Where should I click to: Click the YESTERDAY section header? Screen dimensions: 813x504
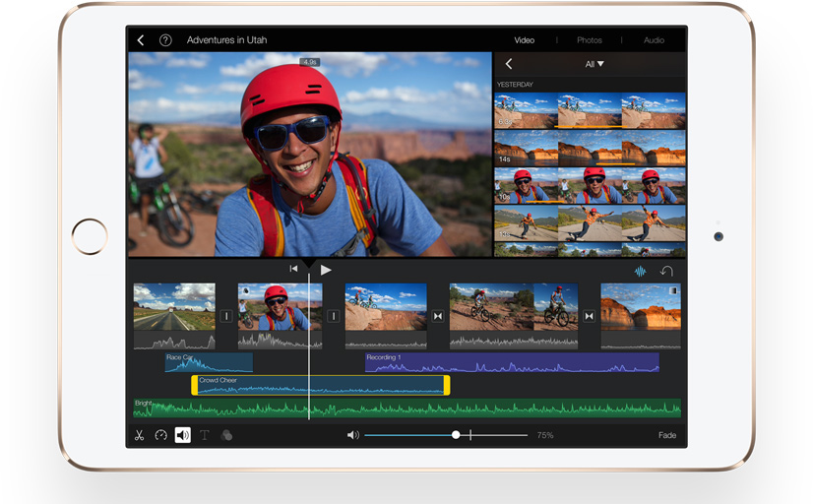515,84
